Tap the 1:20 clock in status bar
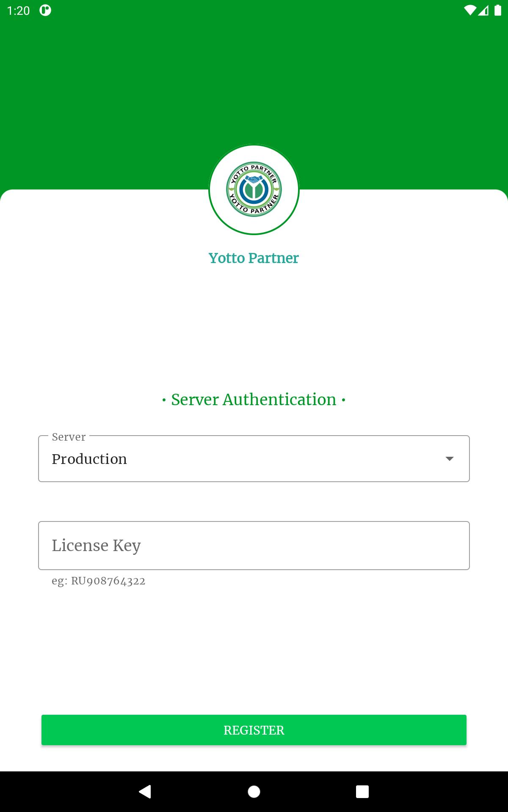 19,11
